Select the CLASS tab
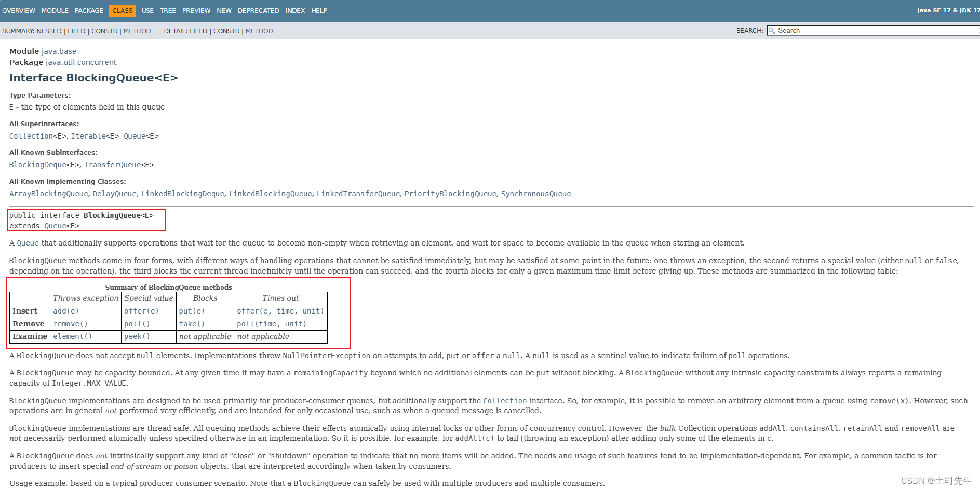Screen dimensions: 980x490 point(123,10)
